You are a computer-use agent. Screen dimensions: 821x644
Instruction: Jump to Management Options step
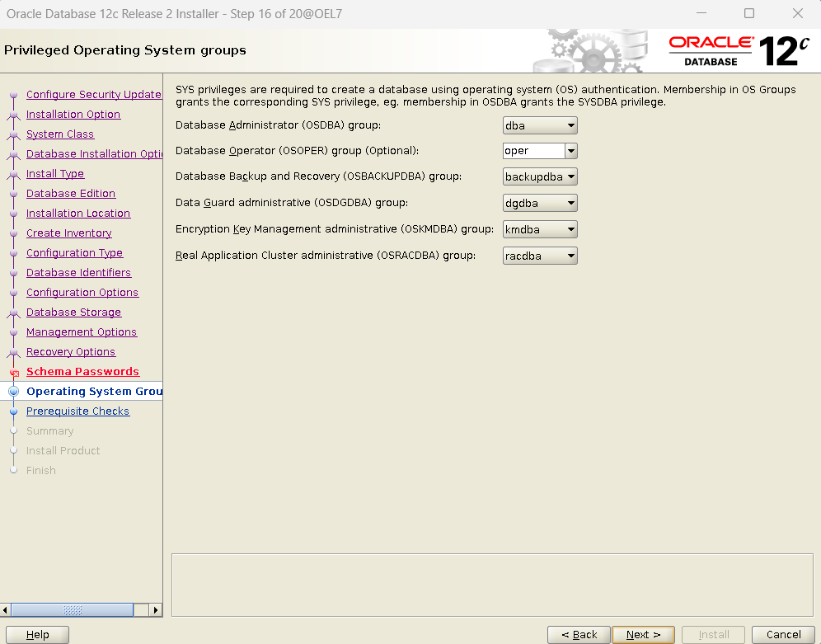[x=82, y=332]
